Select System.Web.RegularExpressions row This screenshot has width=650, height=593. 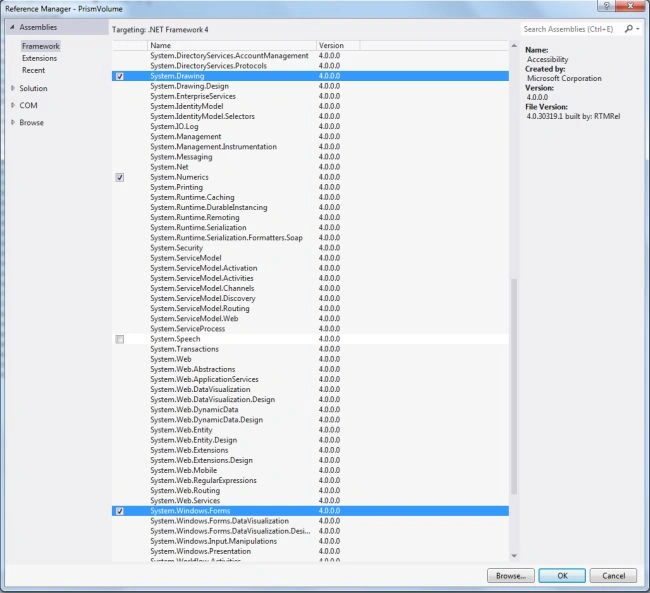point(310,481)
